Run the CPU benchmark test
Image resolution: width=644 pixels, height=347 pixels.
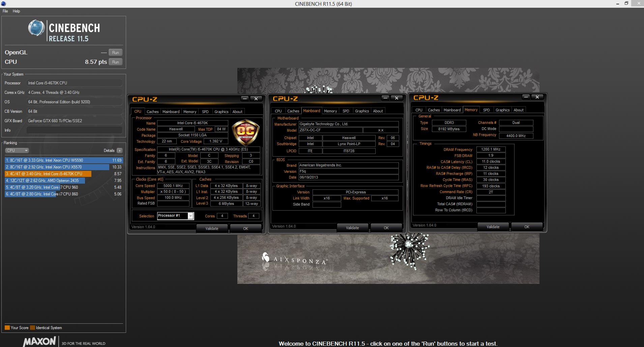115,62
